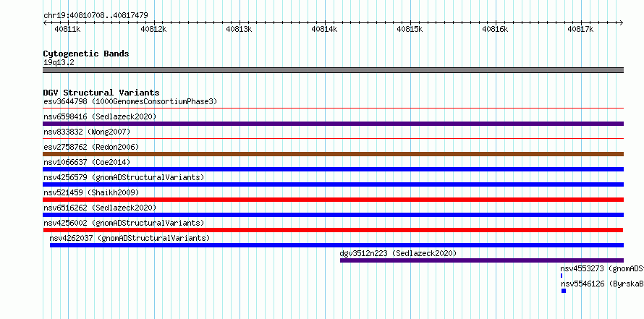Click the purple nsv6598416 variant bar

pyautogui.click(x=333, y=124)
